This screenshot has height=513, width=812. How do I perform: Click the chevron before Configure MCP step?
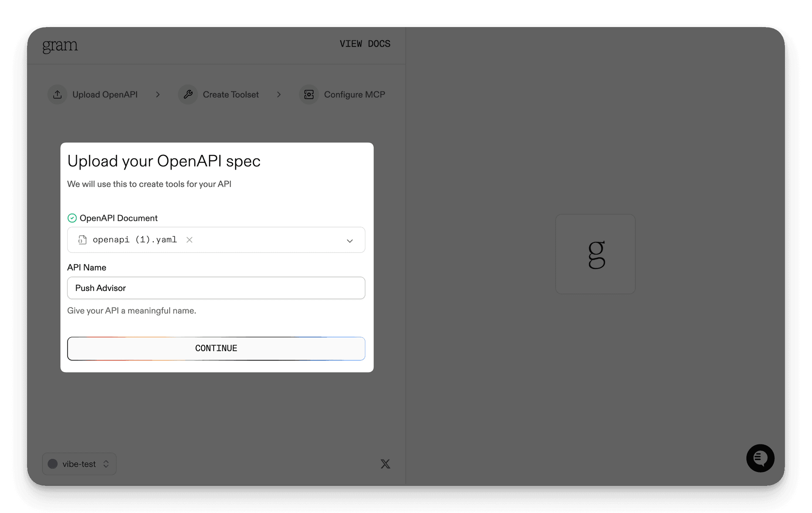tap(279, 94)
